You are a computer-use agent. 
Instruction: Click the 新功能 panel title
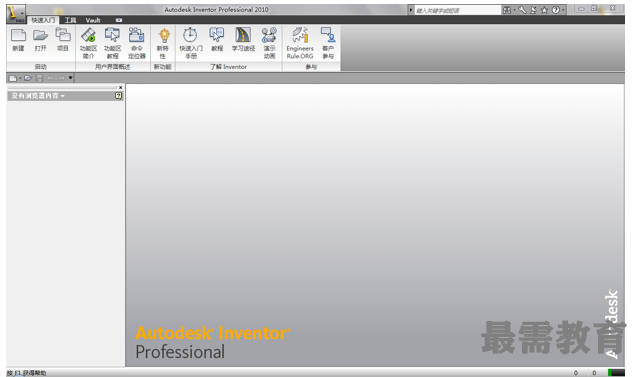[163, 67]
